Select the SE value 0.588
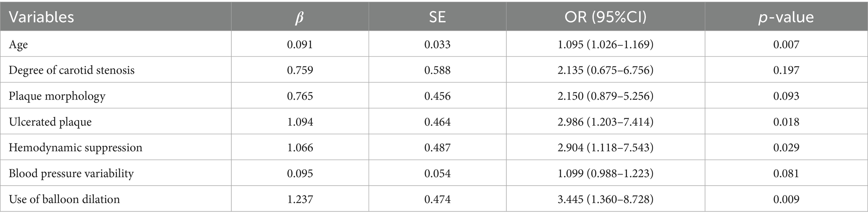The image size is (868, 219). [437, 70]
